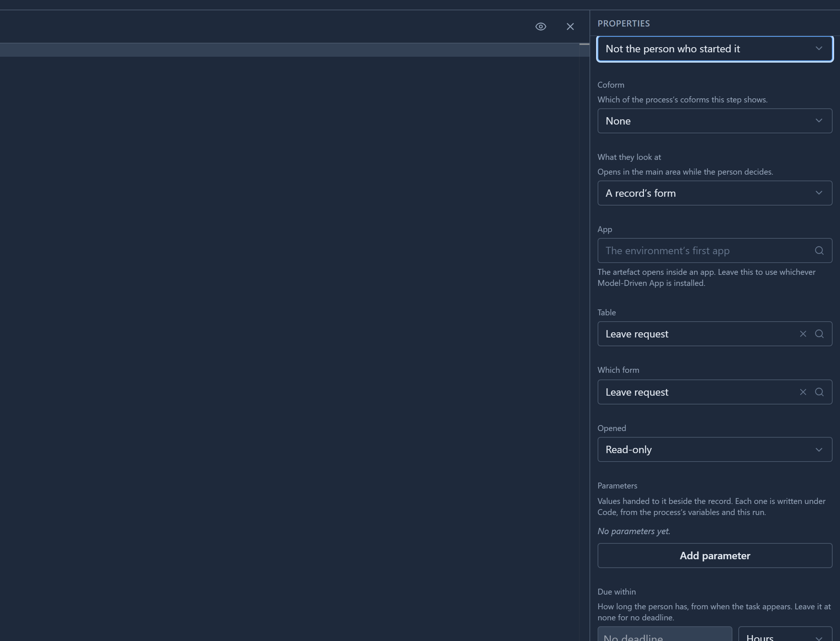The height and width of the screenshot is (641, 840).
Task: Click the Table field showing Leave request
Action: 714,334
